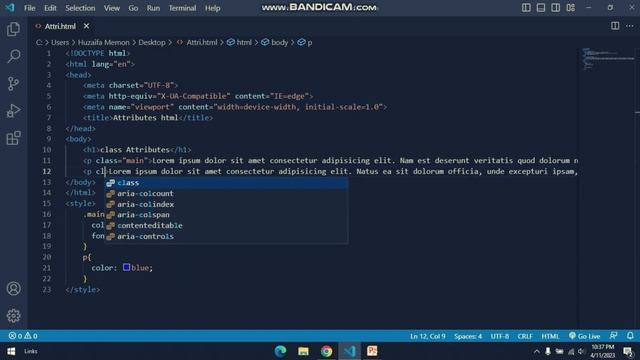
Task: Change encoding via UTF-8 status item
Action: coord(500,336)
